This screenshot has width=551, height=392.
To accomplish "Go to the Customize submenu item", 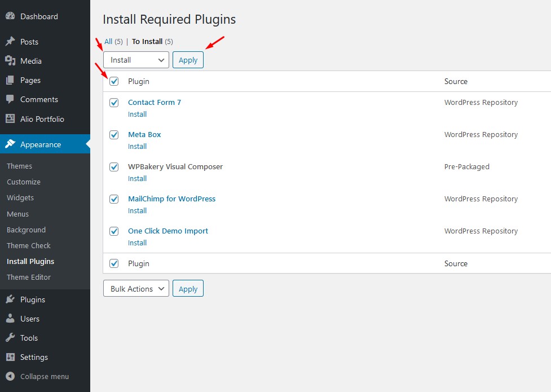I will pos(24,182).
